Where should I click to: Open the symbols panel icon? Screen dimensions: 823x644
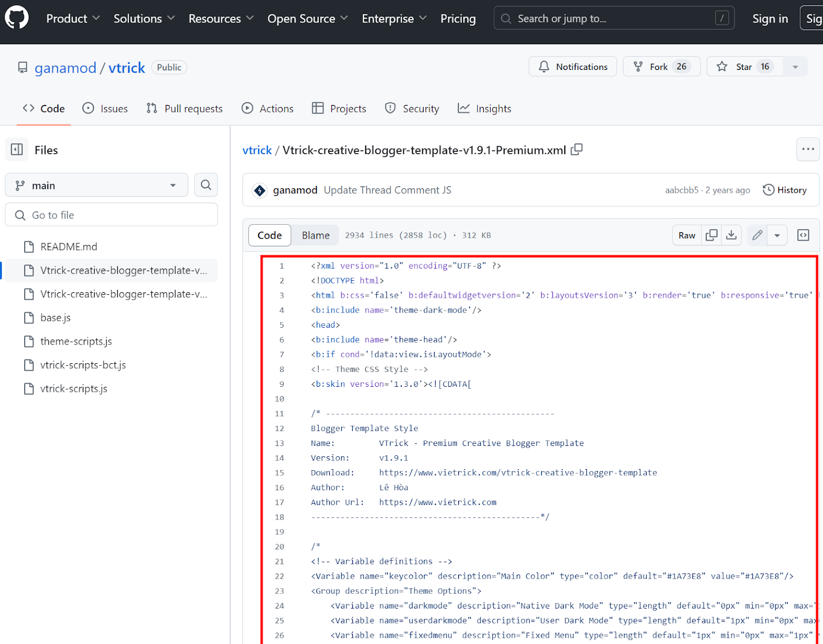click(x=803, y=235)
